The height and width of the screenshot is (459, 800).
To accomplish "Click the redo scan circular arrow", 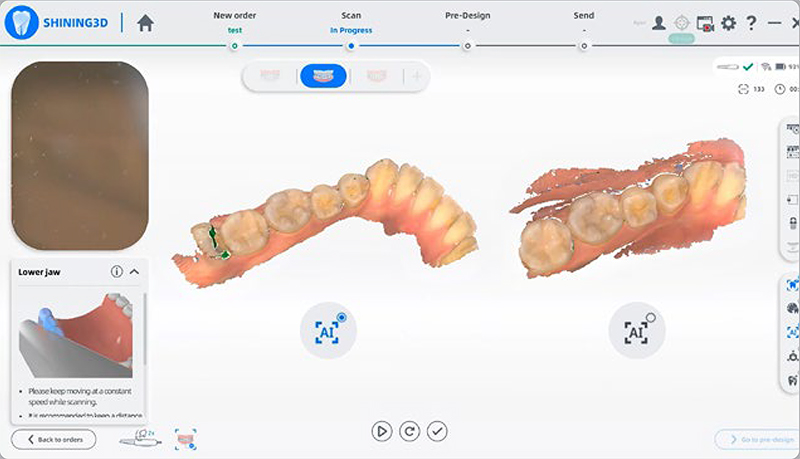I will pos(409,431).
